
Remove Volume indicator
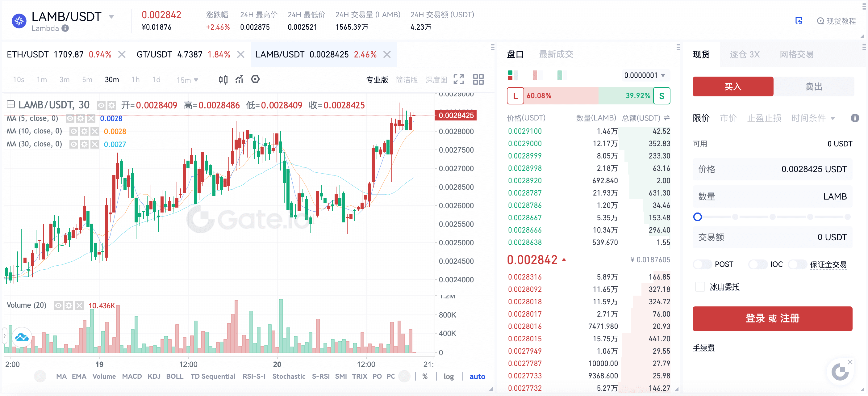coord(79,305)
